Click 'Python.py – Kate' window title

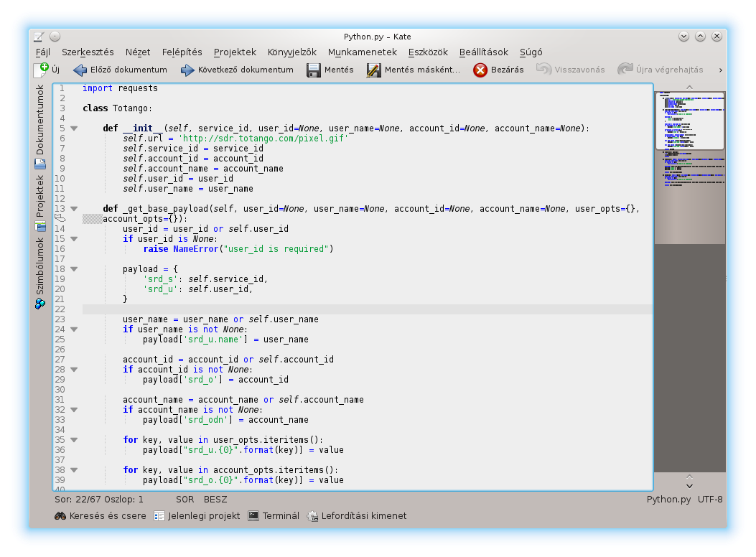(x=377, y=37)
